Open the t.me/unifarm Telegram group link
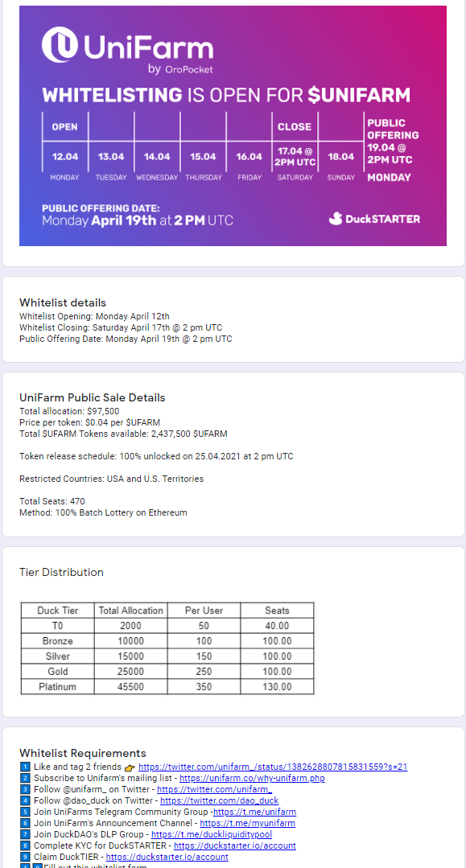This screenshot has height=868, width=466. 255,812
